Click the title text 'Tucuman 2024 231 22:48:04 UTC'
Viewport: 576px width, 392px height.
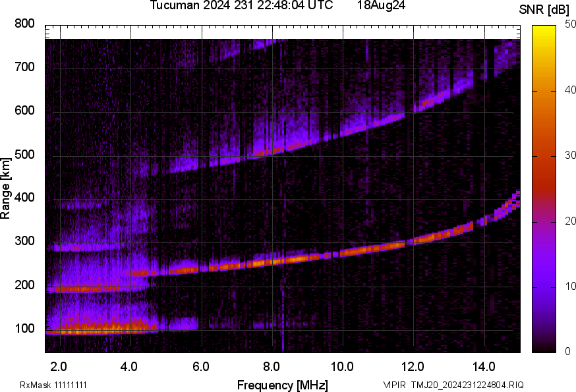[x=241, y=5]
